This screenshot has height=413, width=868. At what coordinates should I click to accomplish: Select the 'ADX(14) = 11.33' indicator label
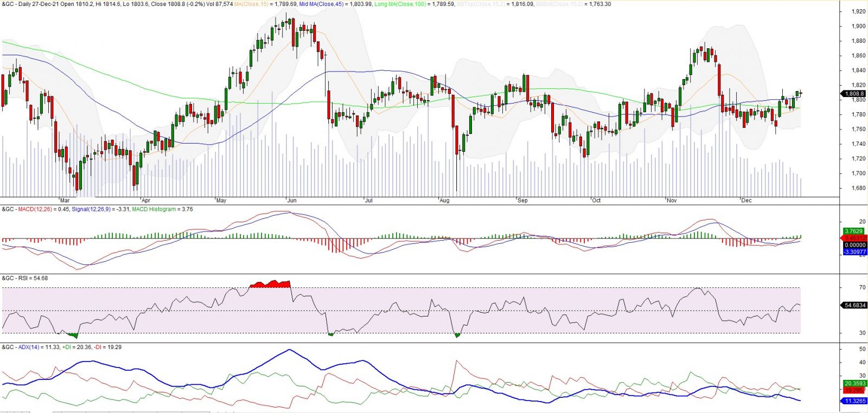tap(39, 347)
